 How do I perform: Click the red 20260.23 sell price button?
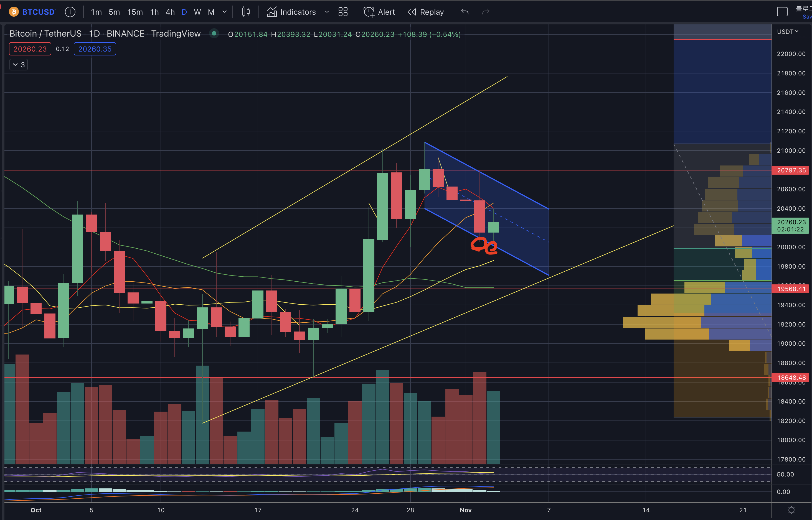(x=30, y=49)
